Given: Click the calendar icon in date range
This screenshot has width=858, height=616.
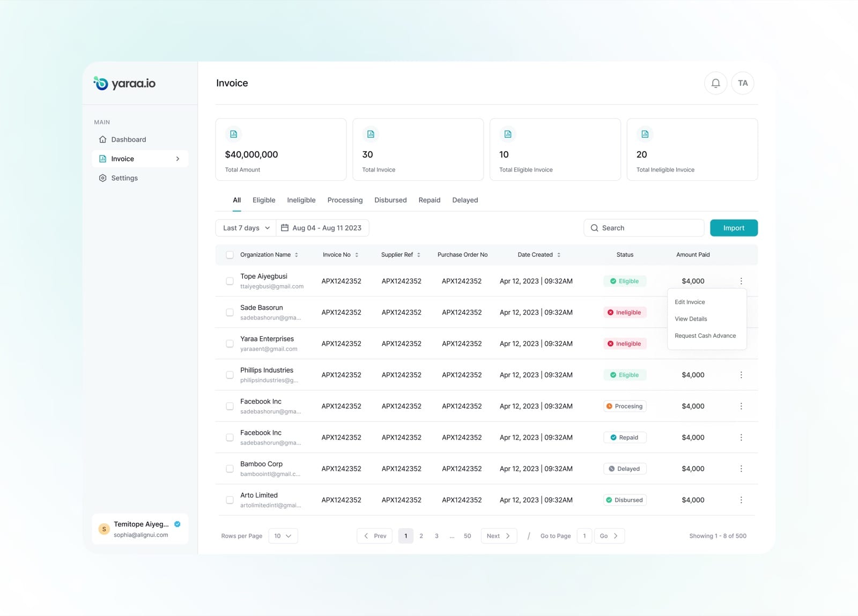Looking at the screenshot, I should [x=285, y=228].
